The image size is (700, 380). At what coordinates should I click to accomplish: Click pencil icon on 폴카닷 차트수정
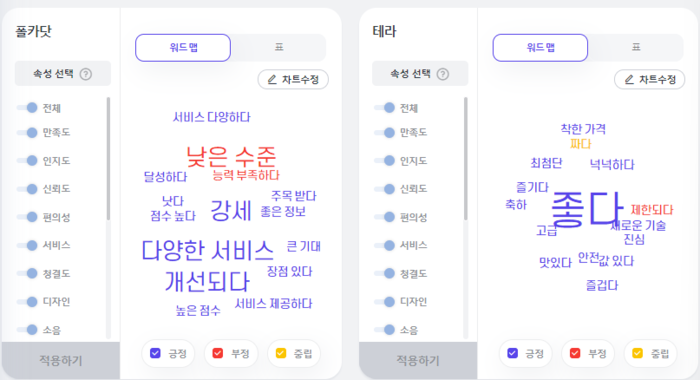click(272, 79)
